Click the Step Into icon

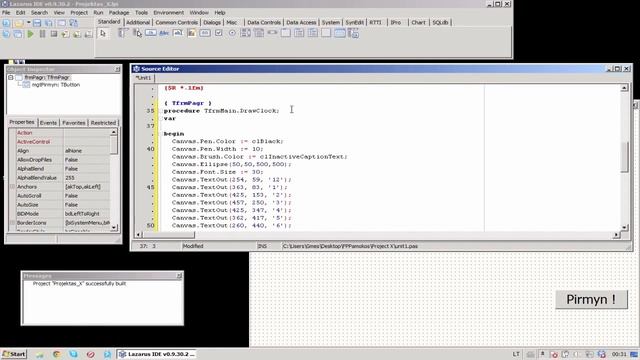(x=65, y=34)
